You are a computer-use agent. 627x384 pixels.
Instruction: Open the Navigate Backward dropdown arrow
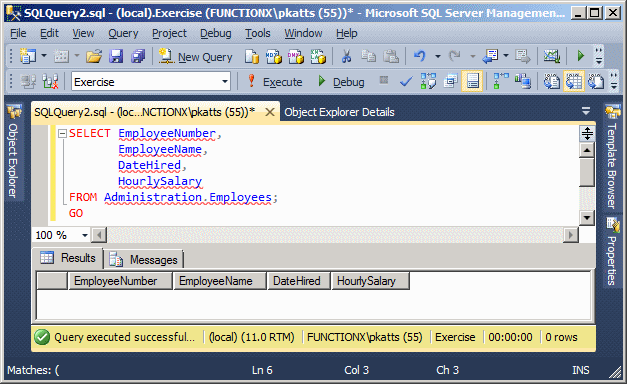click(505, 56)
